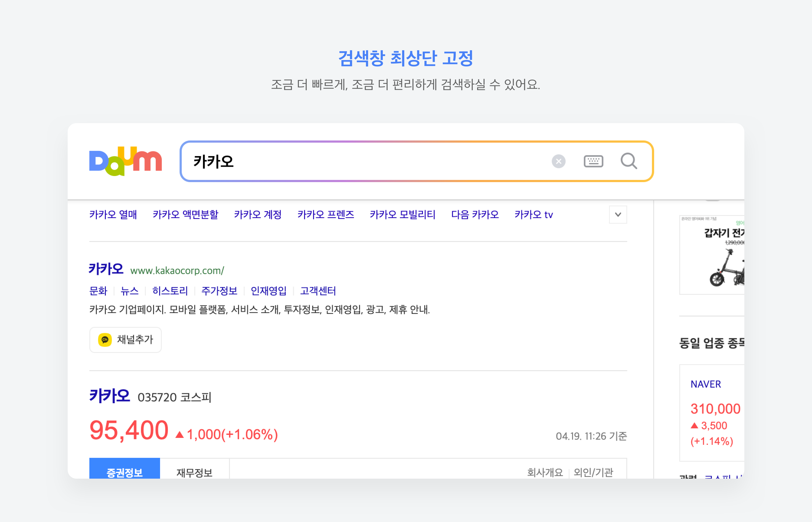Open related search 다음 카카오
The height and width of the screenshot is (522, 812).
pos(475,215)
